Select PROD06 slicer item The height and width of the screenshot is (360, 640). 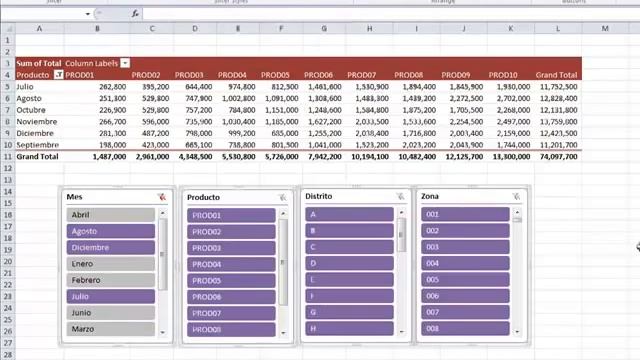231,297
